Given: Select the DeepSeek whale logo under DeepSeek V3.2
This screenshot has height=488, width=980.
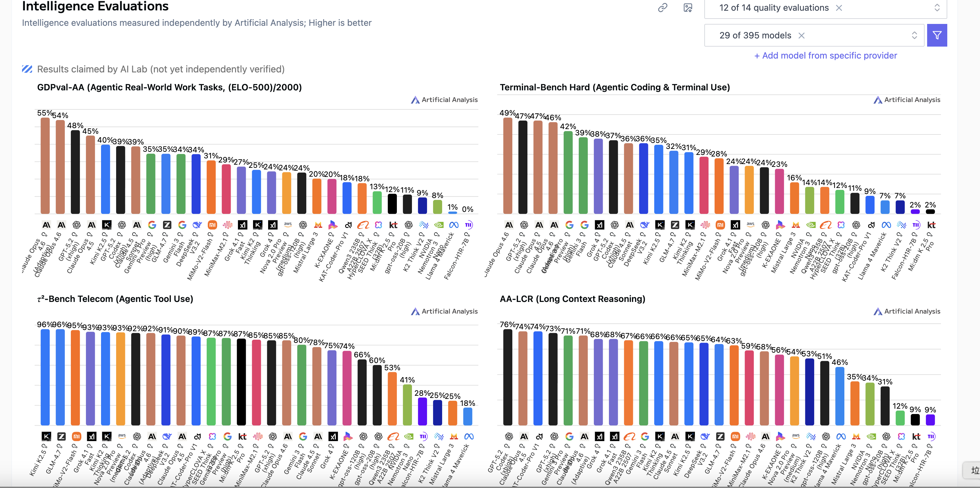Looking at the screenshot, I should point(197,225).
